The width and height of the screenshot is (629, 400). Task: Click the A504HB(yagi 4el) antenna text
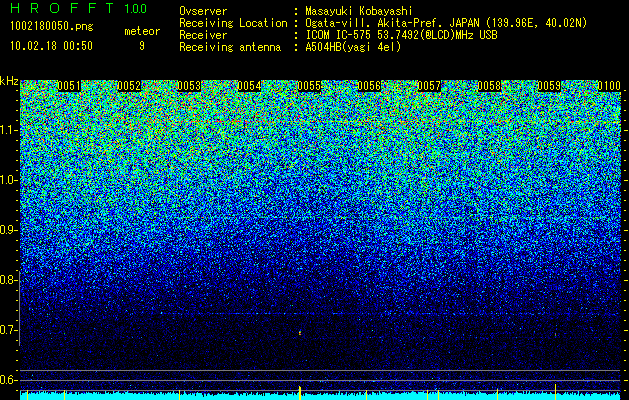tap(353, 47)
